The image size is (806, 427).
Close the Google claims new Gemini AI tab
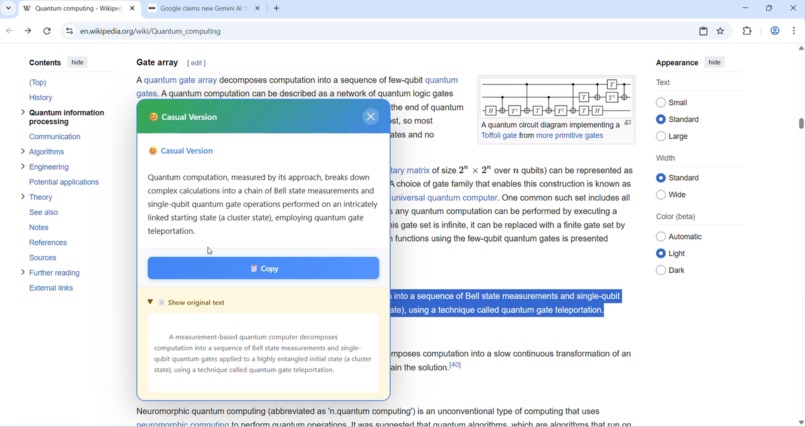(x=258, y=8)
